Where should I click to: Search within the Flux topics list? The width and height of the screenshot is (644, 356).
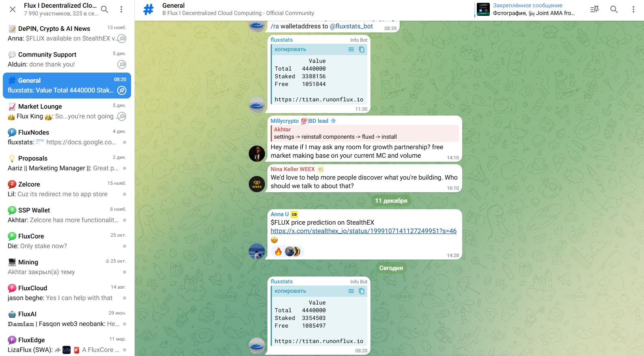[105, 9]
